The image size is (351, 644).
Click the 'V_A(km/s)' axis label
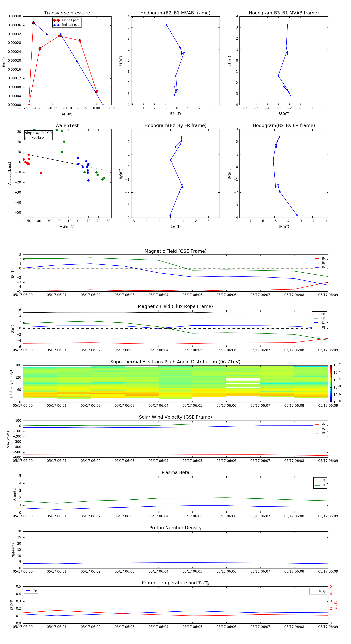pos(67,227)
